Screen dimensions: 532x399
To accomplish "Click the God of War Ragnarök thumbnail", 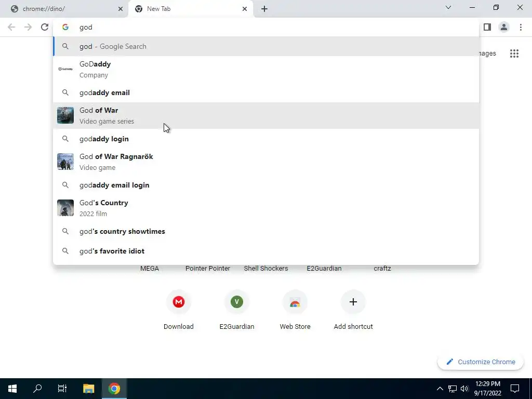I will (65, 162).
